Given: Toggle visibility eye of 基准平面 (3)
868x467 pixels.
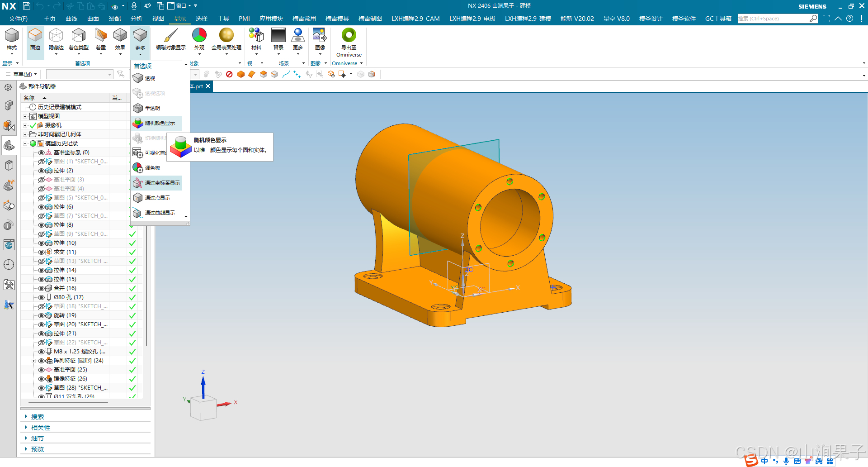Looking at the screenshot, I should [x=41, y=180].
